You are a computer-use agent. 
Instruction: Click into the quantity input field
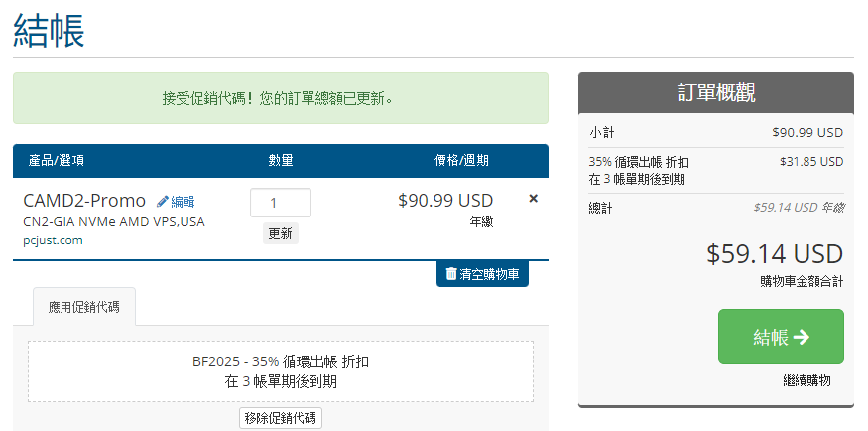tap(280, 203)
